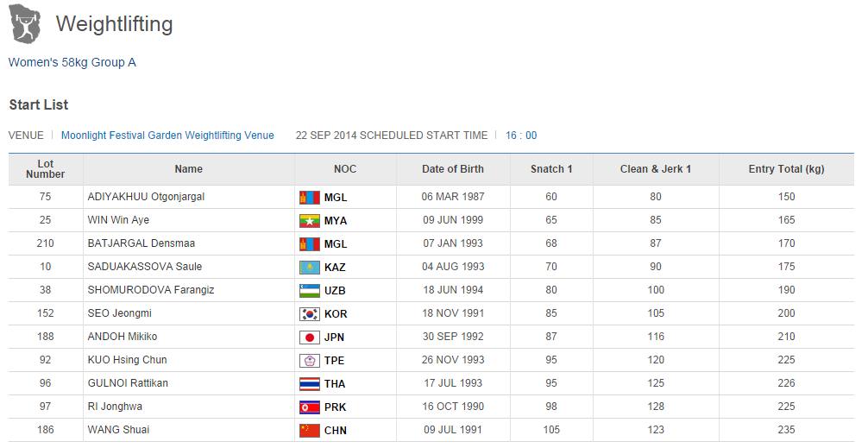
Task: Click lot number 10 link
Action: tap(45, 268)
